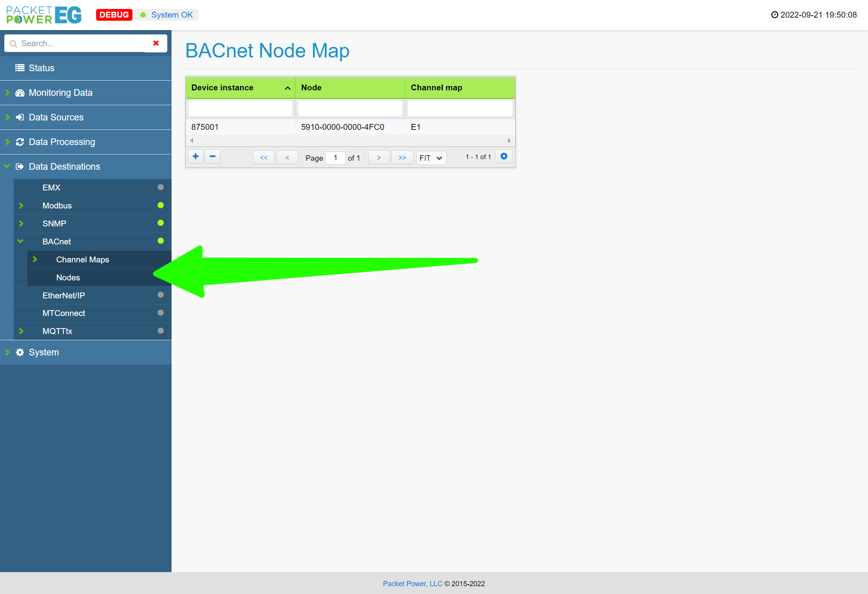Click the System OK status button
This screenshot has height=594, width=868.
point(167,15)
